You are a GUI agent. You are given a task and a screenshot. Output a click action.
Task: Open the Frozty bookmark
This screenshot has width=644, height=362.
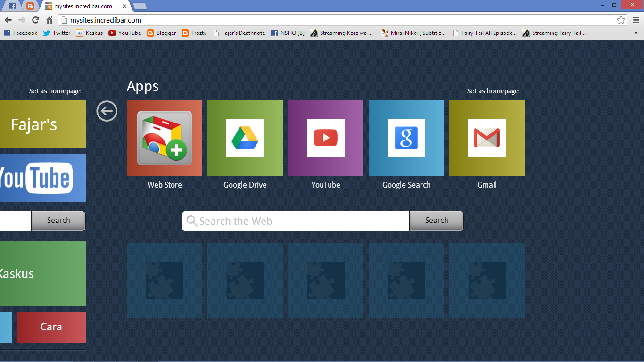click(194, 33)
